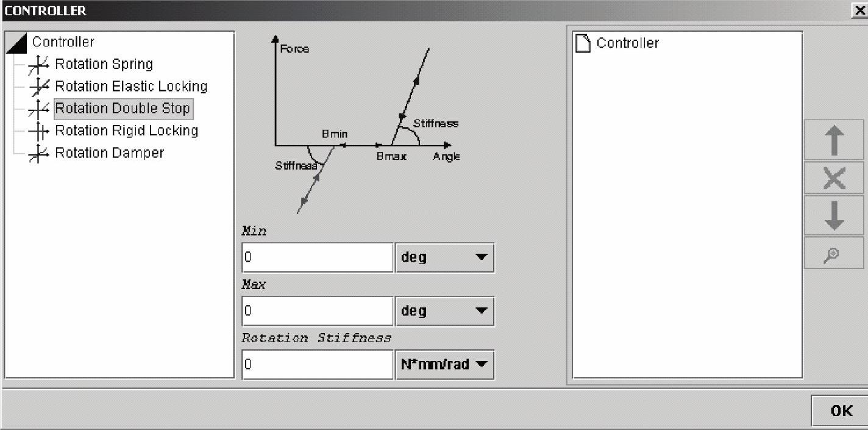Click the Rotation Double Stop icon
868x430 pixels.
[38, 109]
